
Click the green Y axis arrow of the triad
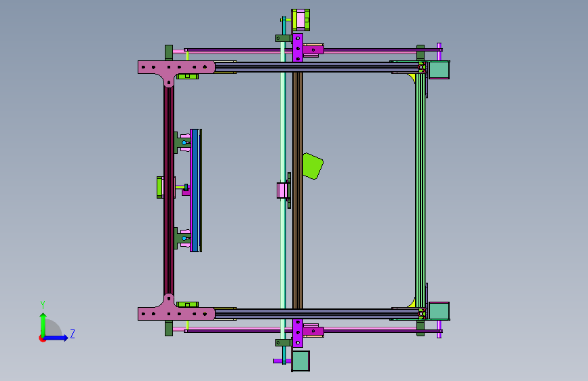(x=43, y=325)
